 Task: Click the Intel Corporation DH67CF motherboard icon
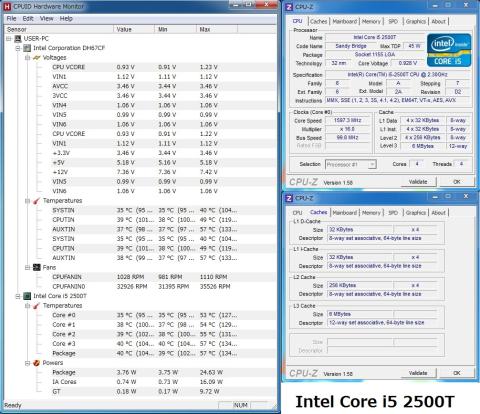[27, 48]
